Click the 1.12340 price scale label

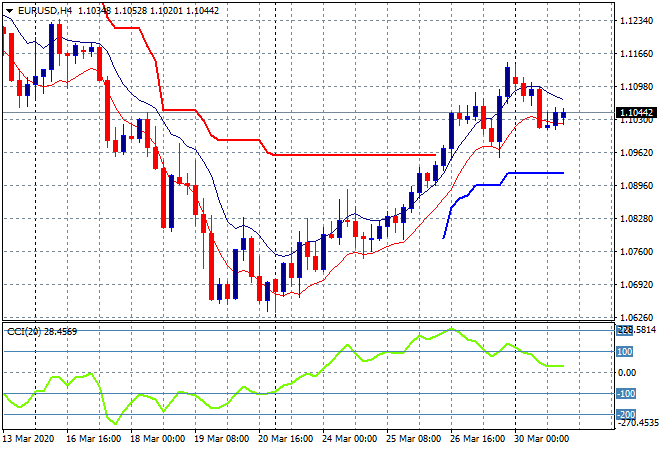pos(637,21)
